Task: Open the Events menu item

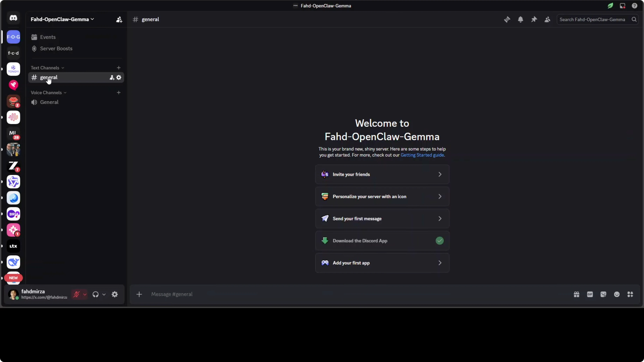Action: pos(48,37)
